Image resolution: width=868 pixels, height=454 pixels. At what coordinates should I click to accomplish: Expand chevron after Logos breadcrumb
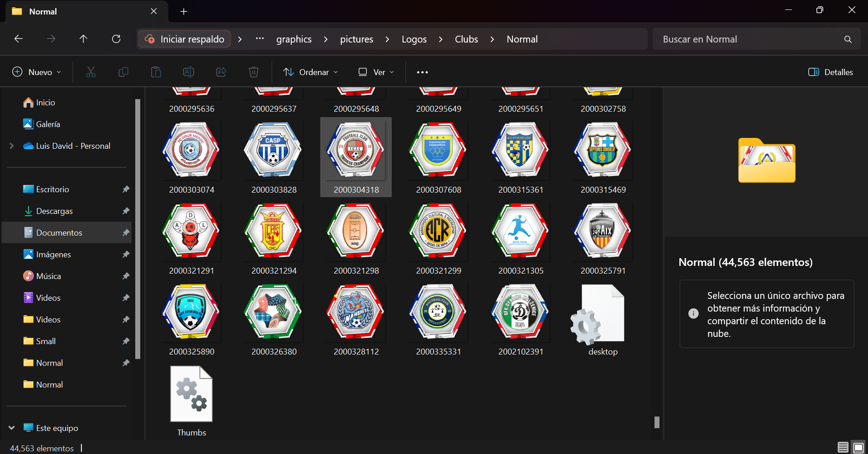coord(441,39)
